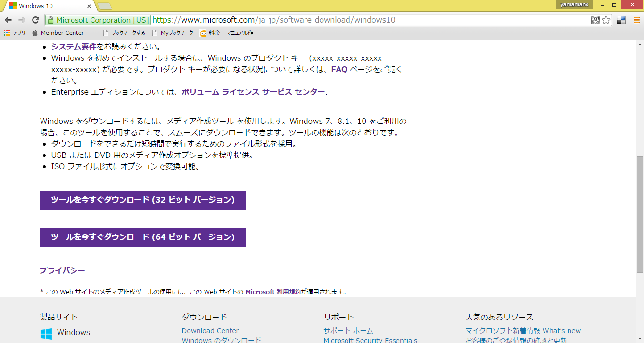This screenshot has height=343, width=644.
Task: Click the 製品サイト footer heading
Action: point(59,317)
